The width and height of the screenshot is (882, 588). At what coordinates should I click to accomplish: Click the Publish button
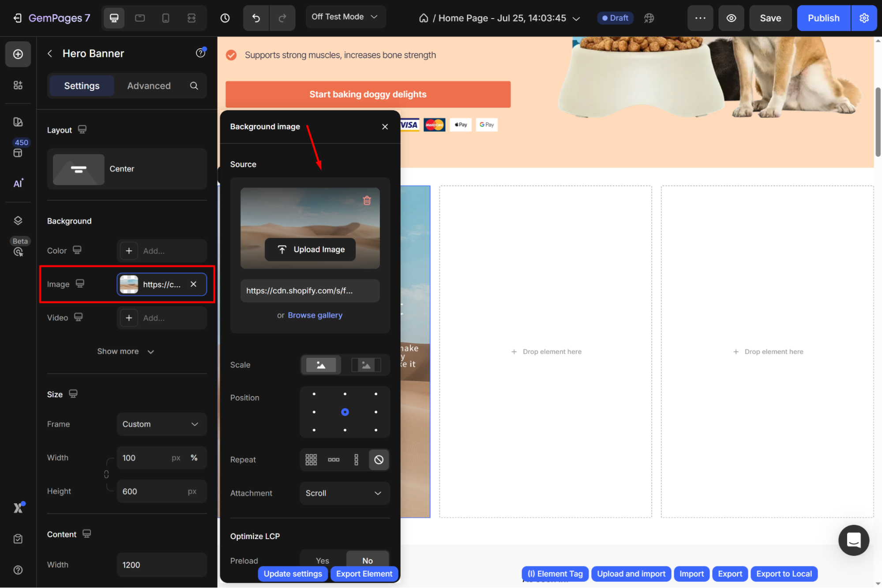coord(823,18)
